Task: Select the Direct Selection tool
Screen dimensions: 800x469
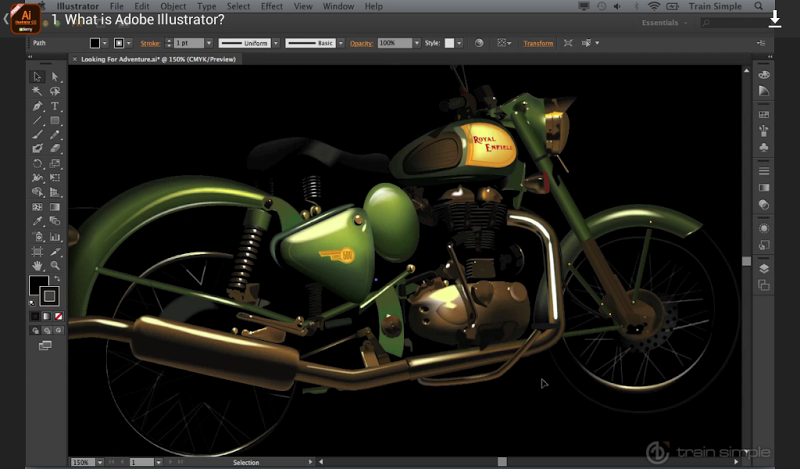Action: pos(56,76)
